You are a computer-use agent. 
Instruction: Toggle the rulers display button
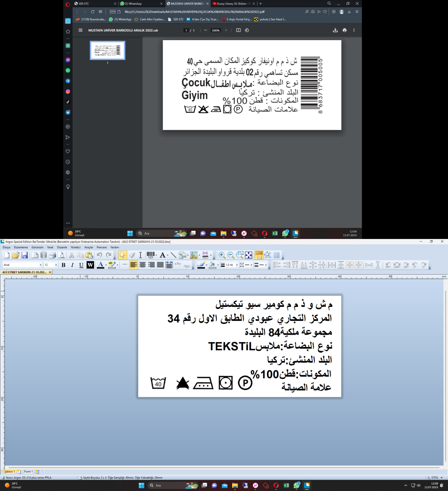tap(258, 255)
